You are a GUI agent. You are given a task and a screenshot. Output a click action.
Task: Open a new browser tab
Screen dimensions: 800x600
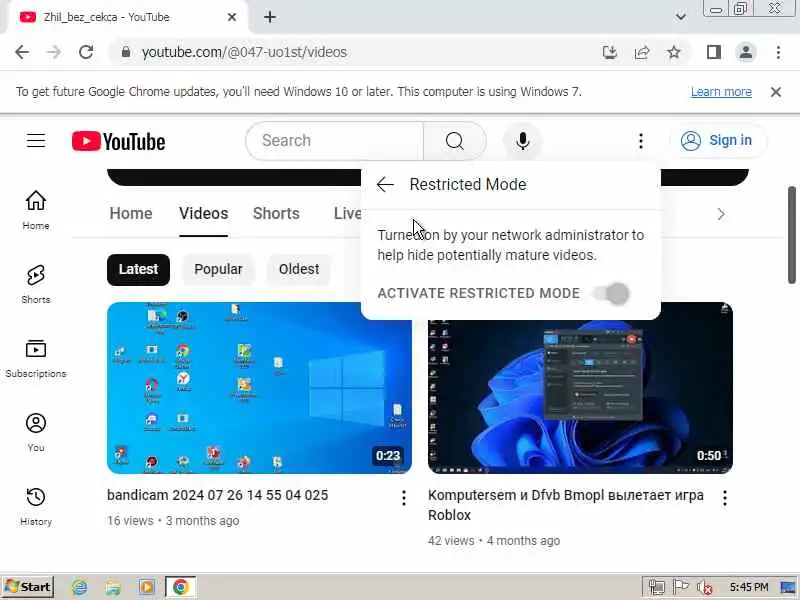tap(270, 17)
